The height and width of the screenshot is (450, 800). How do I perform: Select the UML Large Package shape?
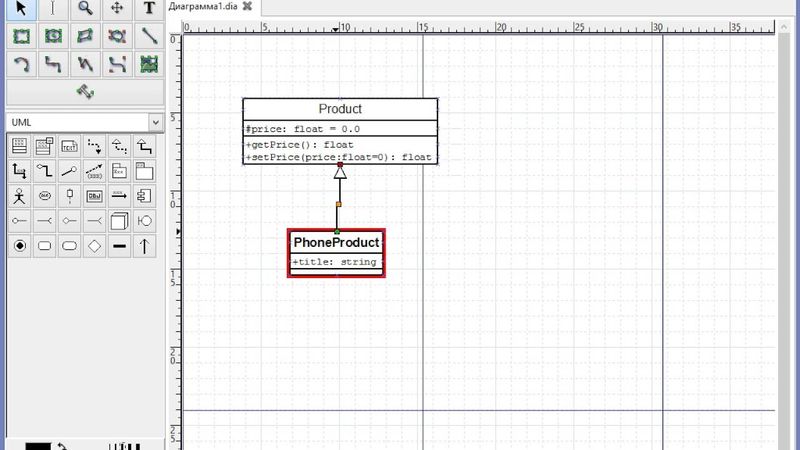[145, 171]
